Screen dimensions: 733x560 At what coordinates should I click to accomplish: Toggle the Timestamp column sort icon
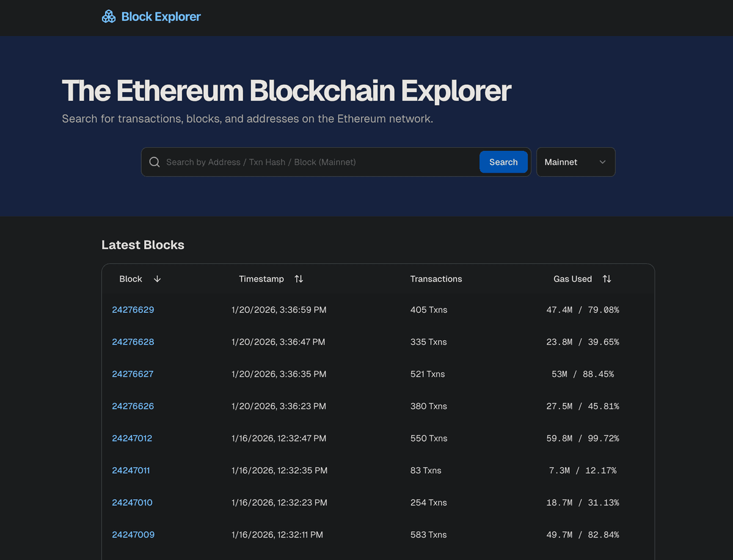[x=299, y=278]
